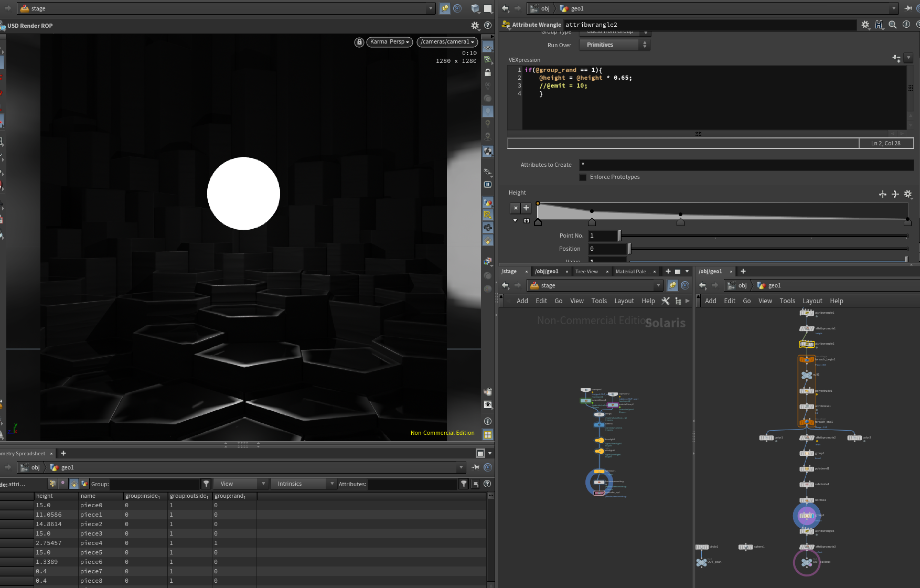Add a new tab next to Geometry Spreadsheet
The image size is (920, 588).
click(x=63, y=453)
